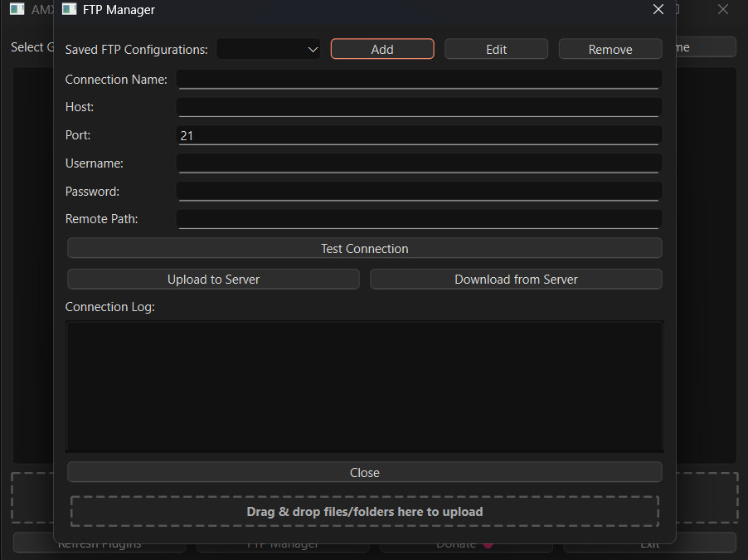Click the Username input field
The image size is (748, 560).
pyautogui.click(x=419, y=163)
